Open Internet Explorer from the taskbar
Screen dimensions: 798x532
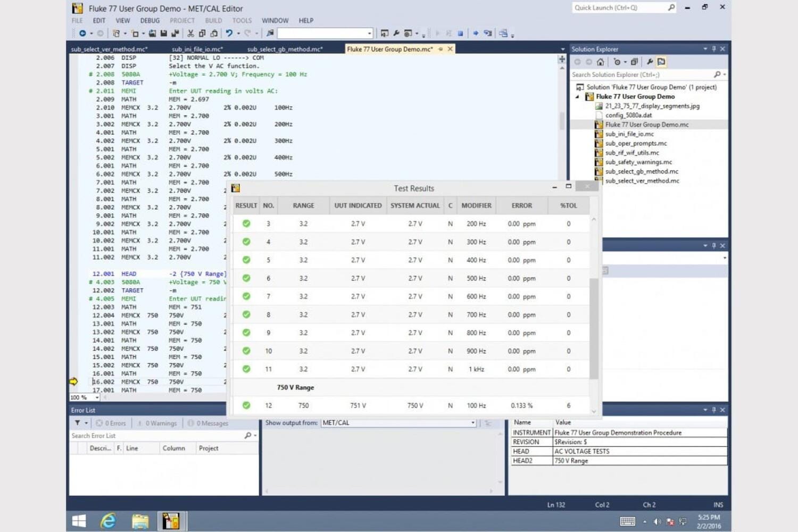pyautogui.click(x=109, y=520)
